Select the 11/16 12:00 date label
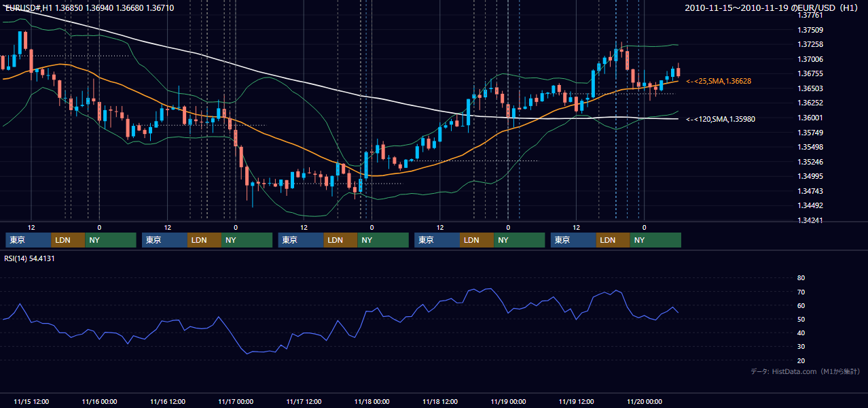868x408 pixels. click(x=167, y=401)
